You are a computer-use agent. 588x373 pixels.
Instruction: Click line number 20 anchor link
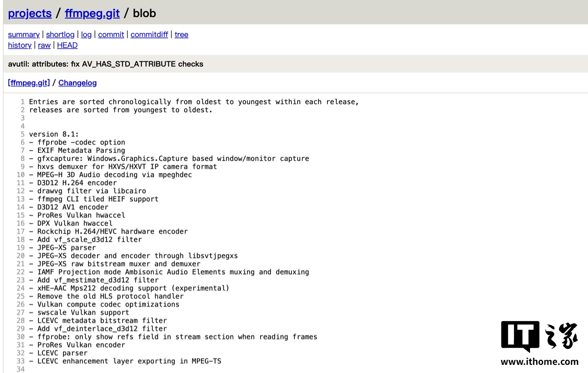pyautogui.click(x=20, y=255)
